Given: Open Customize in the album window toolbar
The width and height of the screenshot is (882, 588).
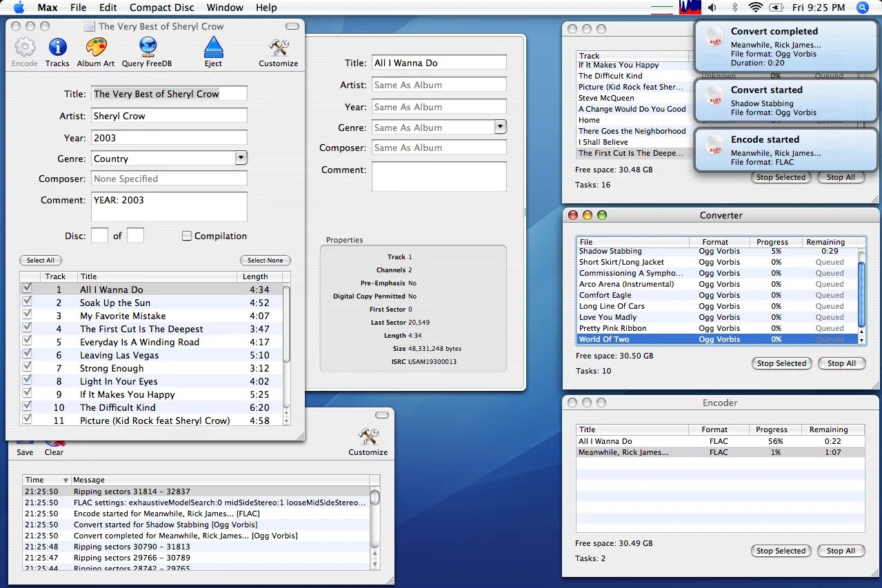Looking at the screenshot, I should (279, 47).
